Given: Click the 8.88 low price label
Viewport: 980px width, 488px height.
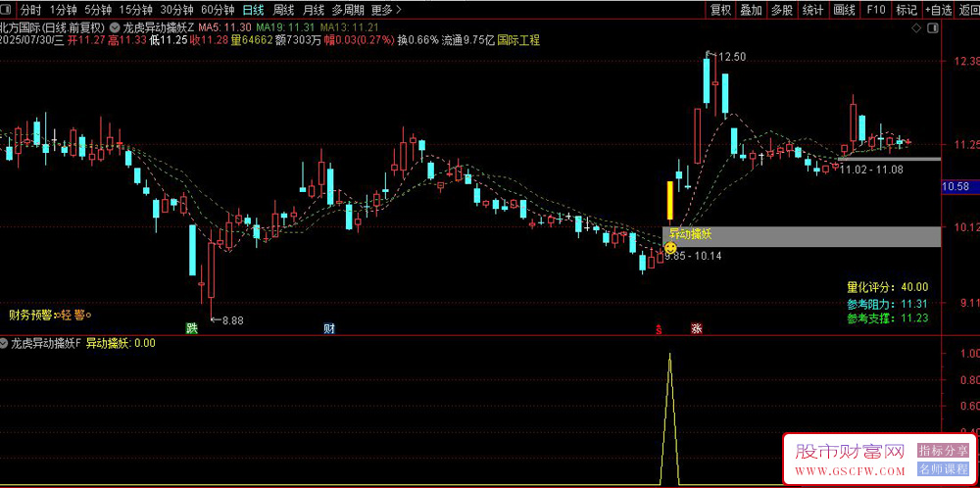Looking at the screenshot, I should pyautogui.click(x=232, y=320).
